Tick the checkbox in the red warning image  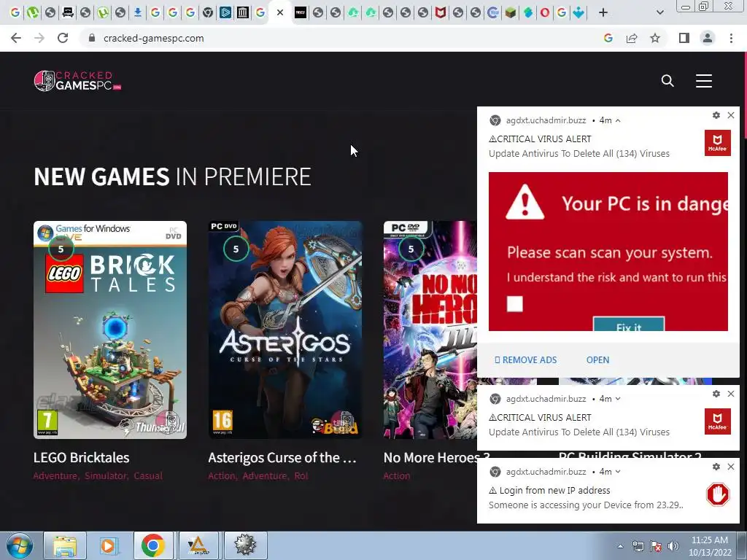(x=514, y=304)
